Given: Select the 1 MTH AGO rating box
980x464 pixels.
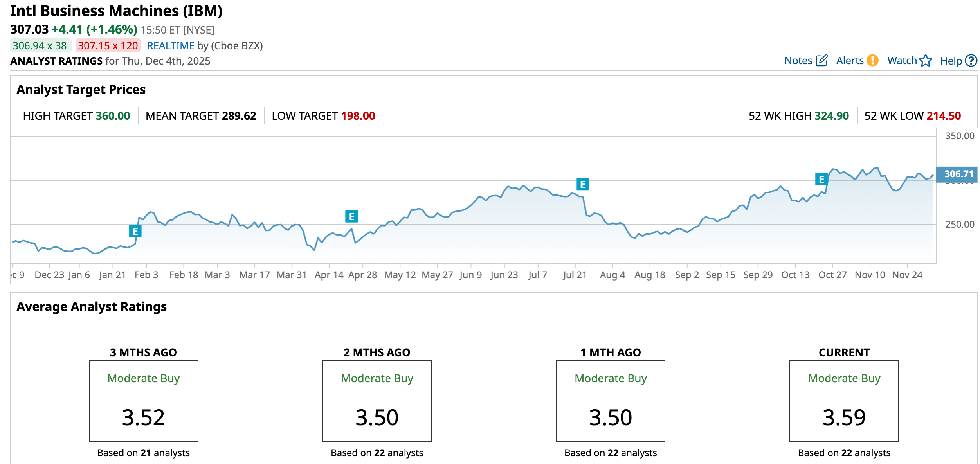Looking at the screenshot, I should 611,401.
